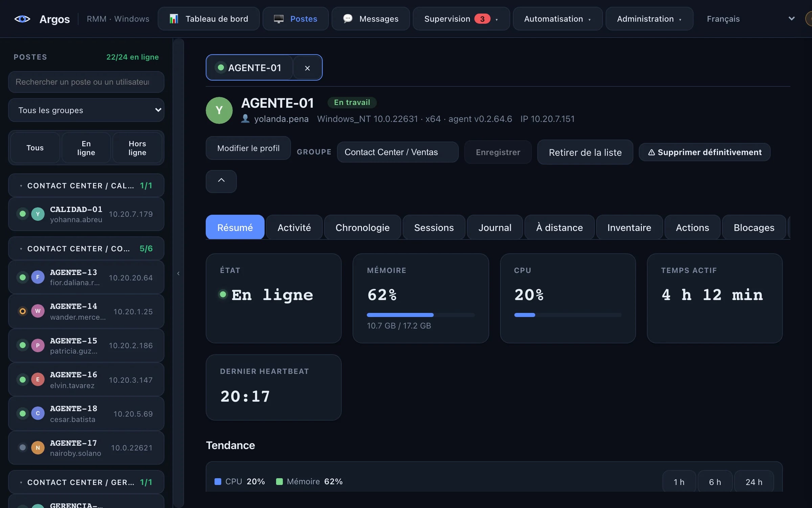Click the AGENTE-15 avatar P
The width and height of the screenshot is (812, 508).
[38, 345]
